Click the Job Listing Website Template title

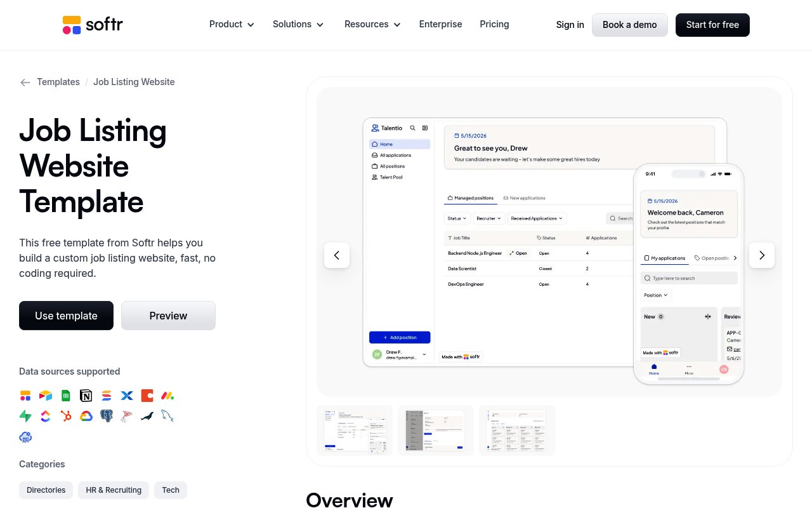[93, 166]
